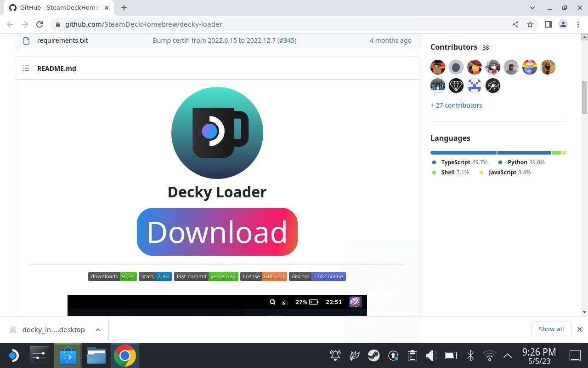Screen dimensions: 588x368
Task: Click the browser back arrow
Action: pyautogui.click(x=10, y=24)
